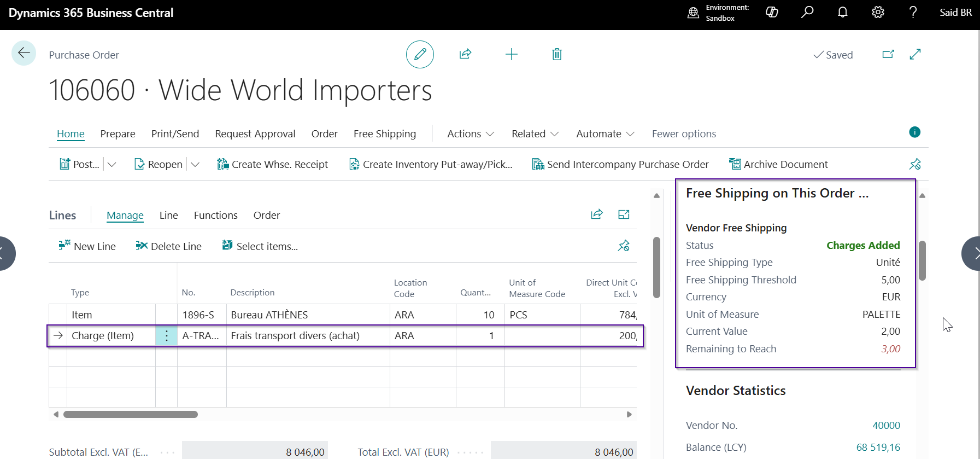
Task: Switch to the Home tab
Action: 71,133
